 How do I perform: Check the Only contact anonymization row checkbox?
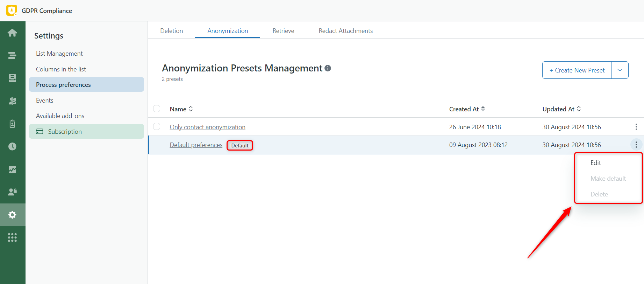(x=157, y=126)
